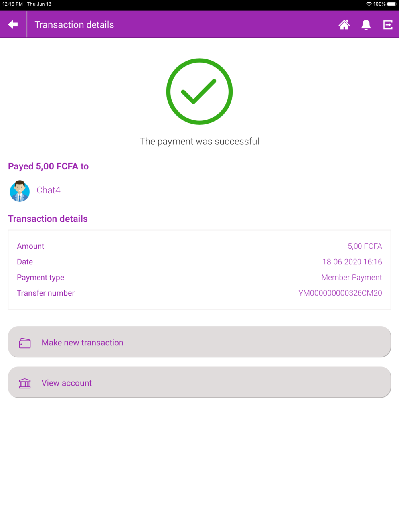
Task: Tap the 5,00 FCFA amount value
Action: [365, 246]
